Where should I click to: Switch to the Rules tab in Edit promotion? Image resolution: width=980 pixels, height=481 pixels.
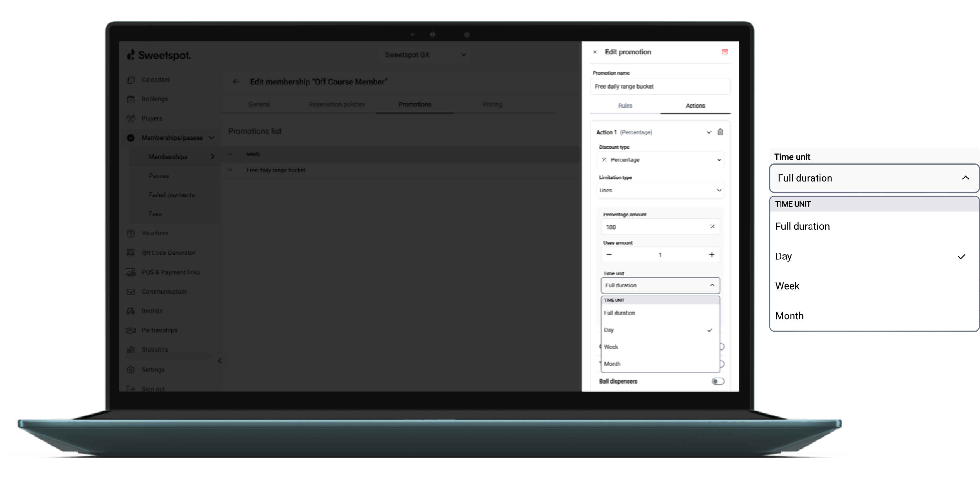pos(625,105)
